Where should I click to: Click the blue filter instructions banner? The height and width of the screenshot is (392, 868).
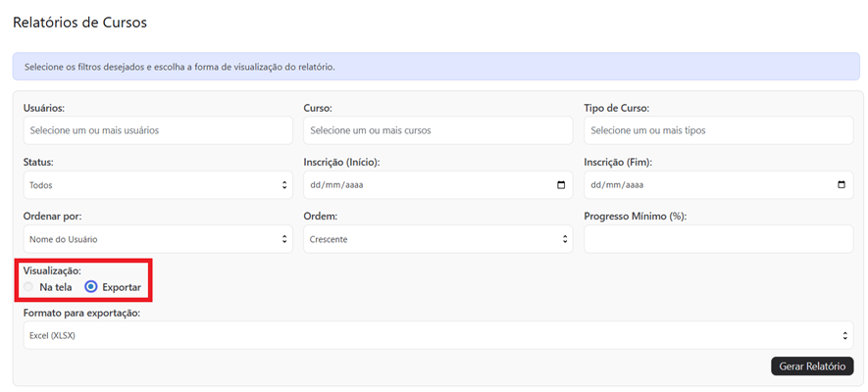434,67
